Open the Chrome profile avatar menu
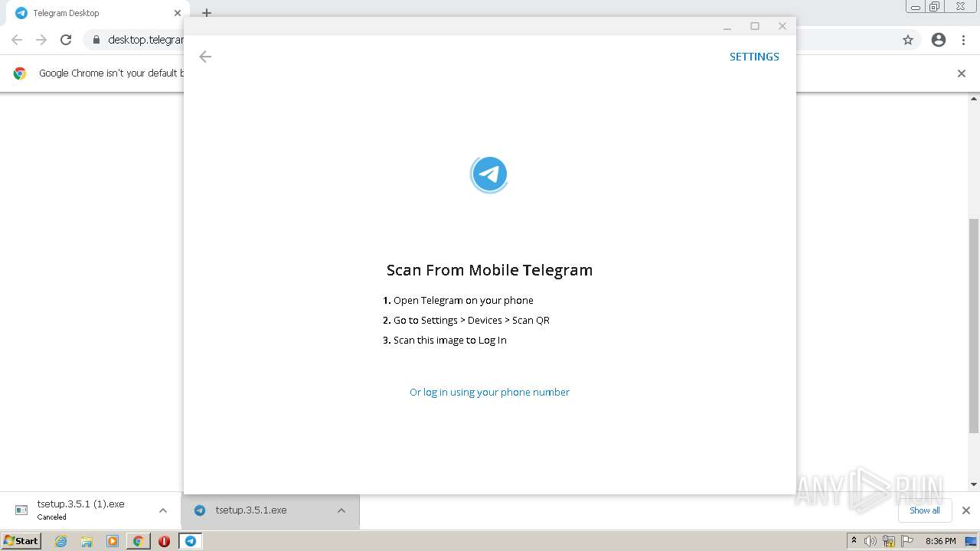This screenshot has width=980, height=551. (939, 40)
